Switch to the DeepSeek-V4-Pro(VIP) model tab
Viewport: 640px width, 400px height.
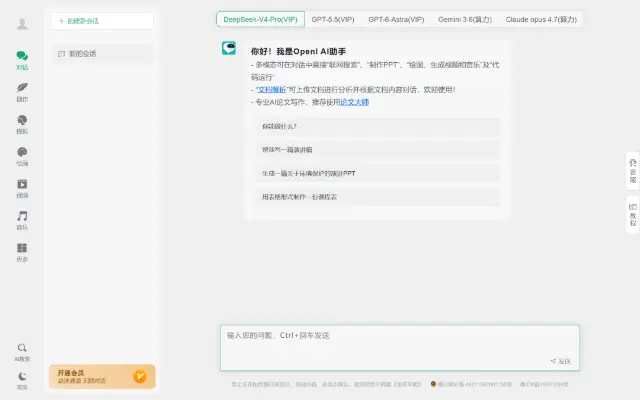click(260, 19)
